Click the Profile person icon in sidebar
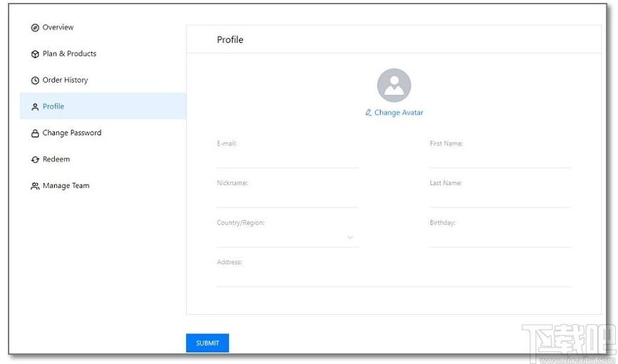 coord(35,107)
